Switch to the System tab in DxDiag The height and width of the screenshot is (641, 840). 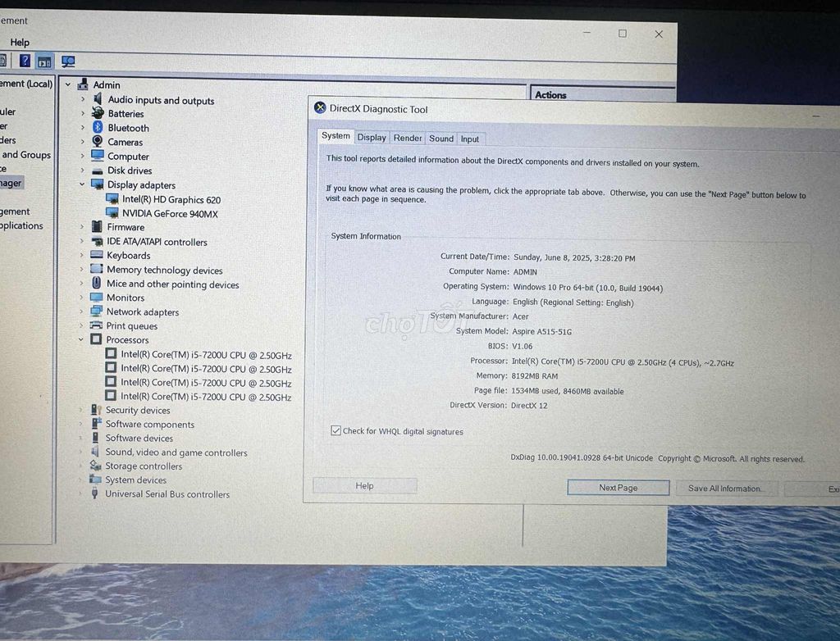click(336, 136)
